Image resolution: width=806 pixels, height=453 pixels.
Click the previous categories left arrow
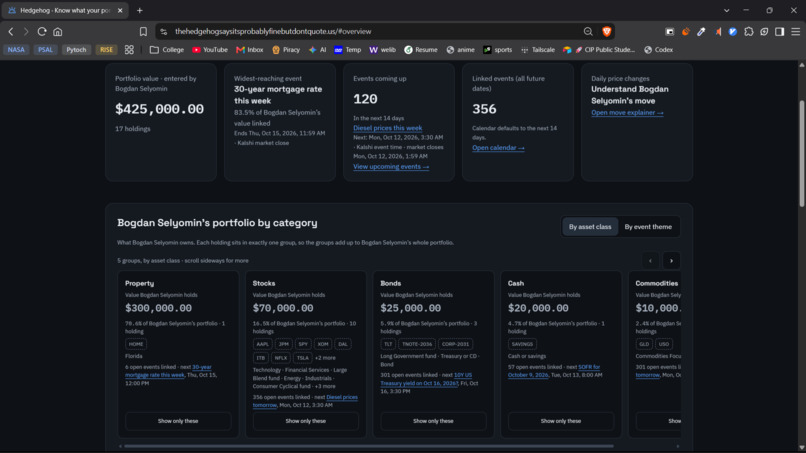coord(650,261)
